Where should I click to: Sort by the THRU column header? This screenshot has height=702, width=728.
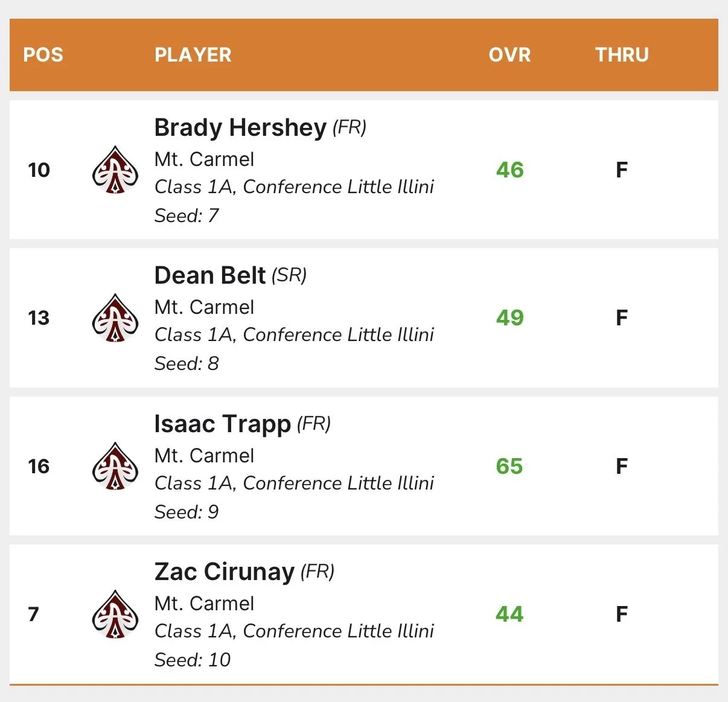(622, 55)
